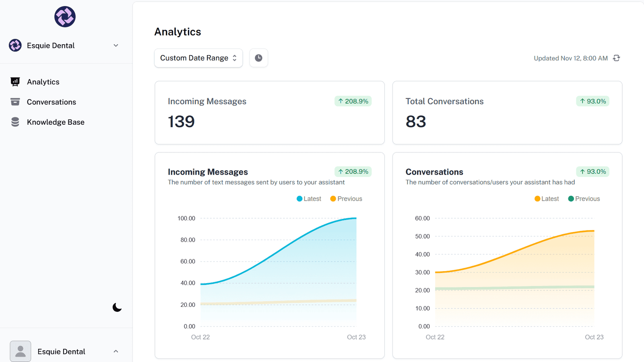The width and height of the screenshot is (644, 362).
Task: Click the Conversations archive box icon
Action: tap(15, 102)
